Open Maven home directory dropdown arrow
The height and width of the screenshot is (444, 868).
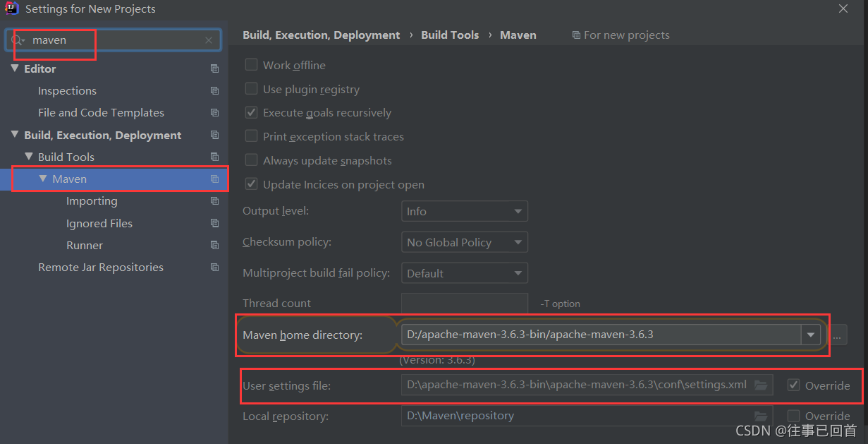point(810,335)
